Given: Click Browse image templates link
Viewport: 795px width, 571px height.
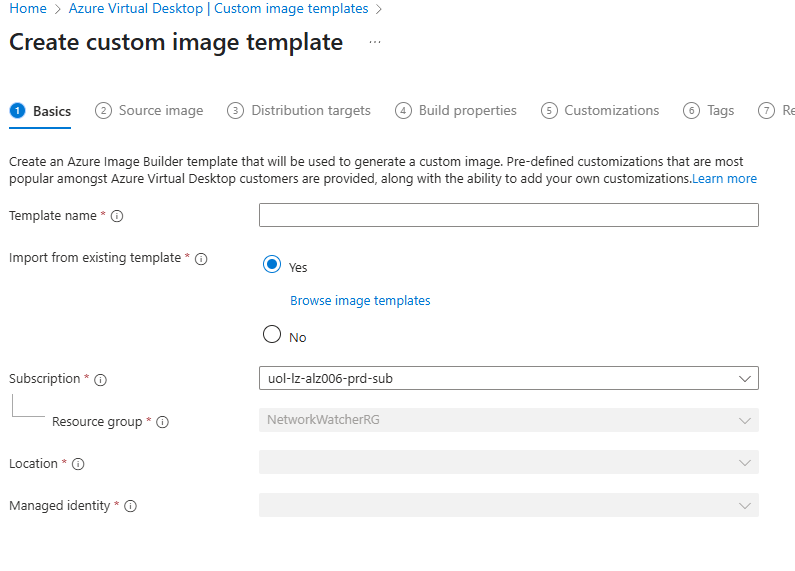Looking at the screenshot, I should pyautogui.click(x=360, y=301).
